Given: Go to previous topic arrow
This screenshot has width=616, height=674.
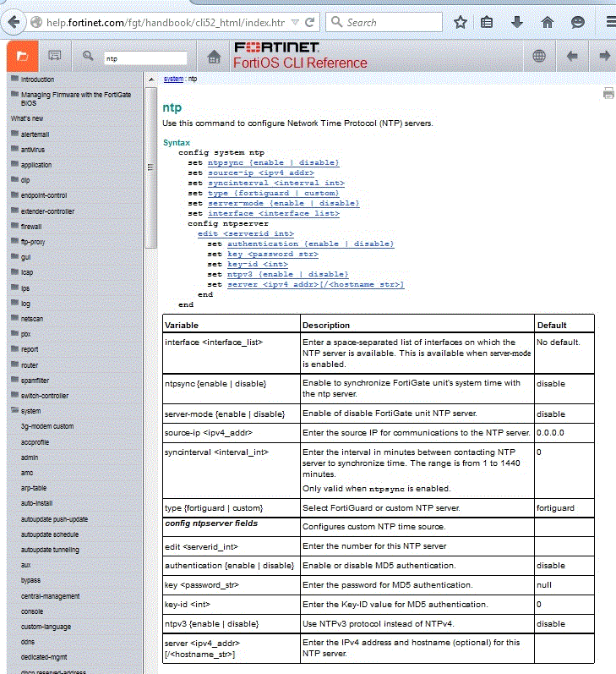Looking at the screenshot, I should (x=572, y=56).
